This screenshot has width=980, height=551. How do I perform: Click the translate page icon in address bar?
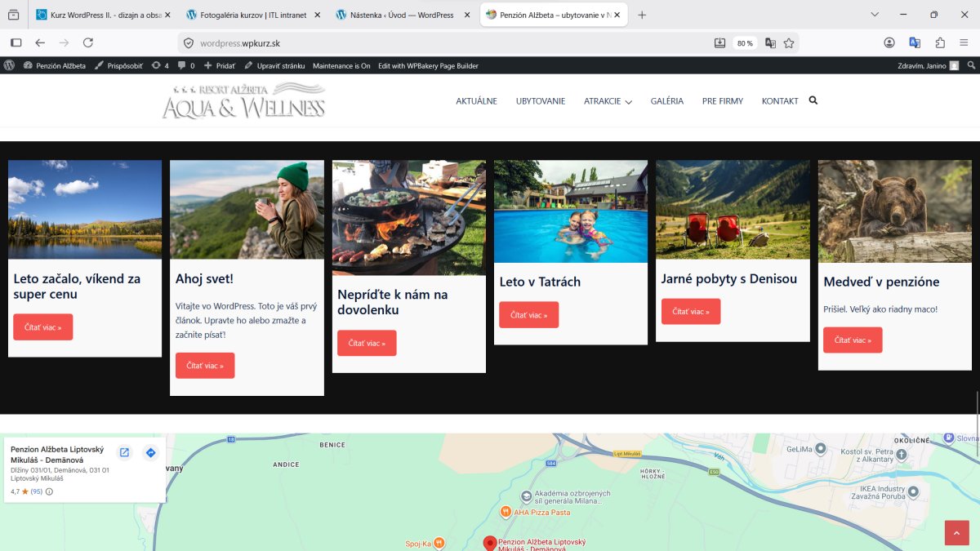[x=770, y=43]
